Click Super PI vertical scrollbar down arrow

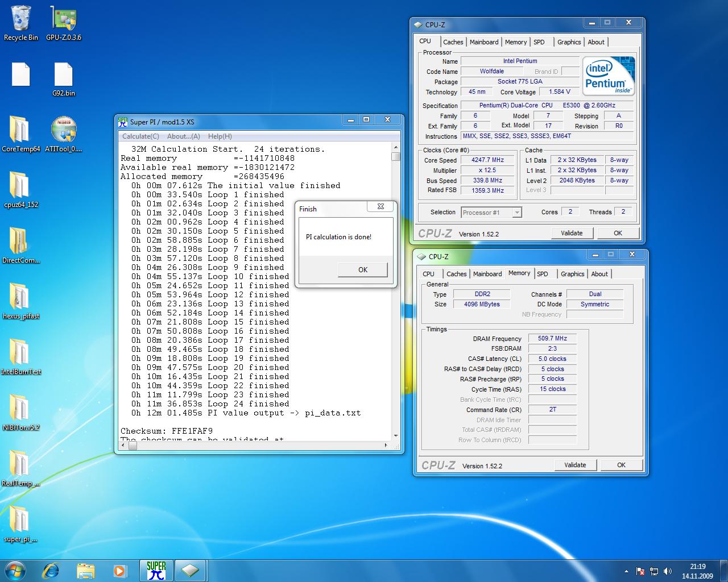396,436
